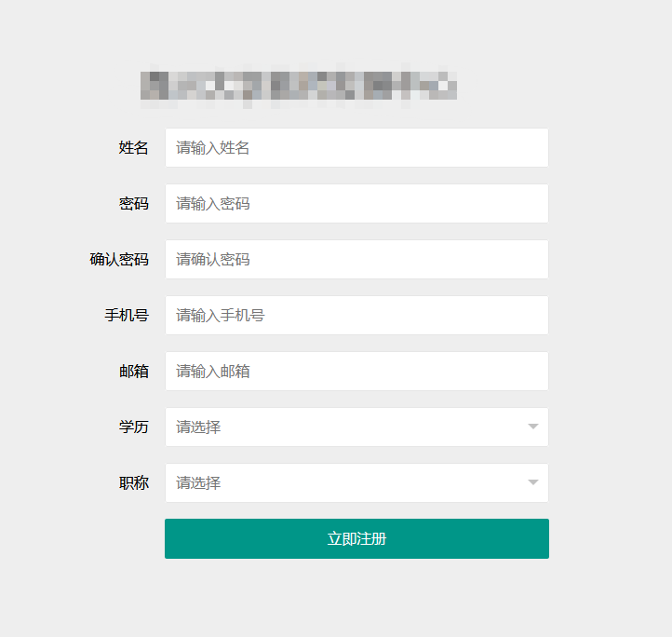Viewport: 672px width, 637px height.
Task: Click the 密码 label text
Action: click(133, 204)
